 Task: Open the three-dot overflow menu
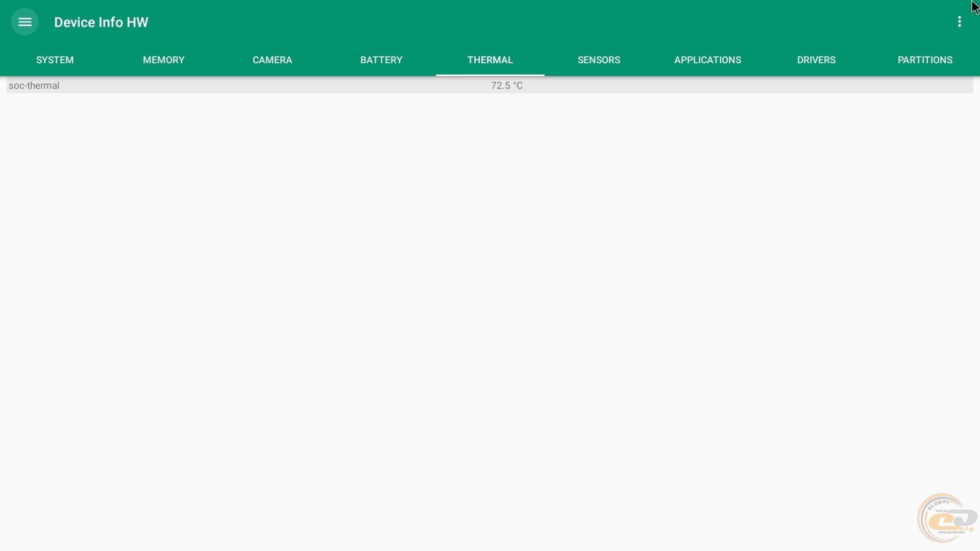coord(960,22)
